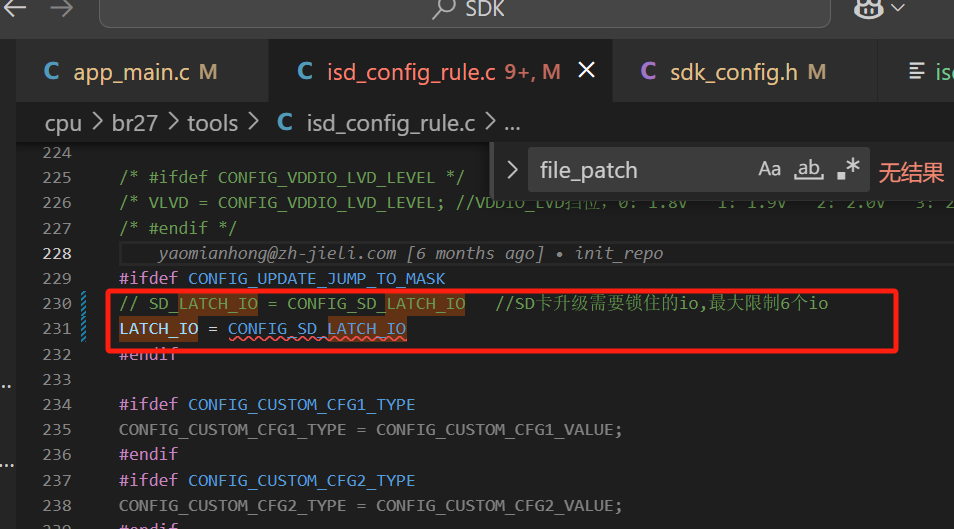The image size is (954, 529).
Task: Click the underlined CONFIG_SD_LATCH_IO on line 231
Action: [x=317, y=329]
